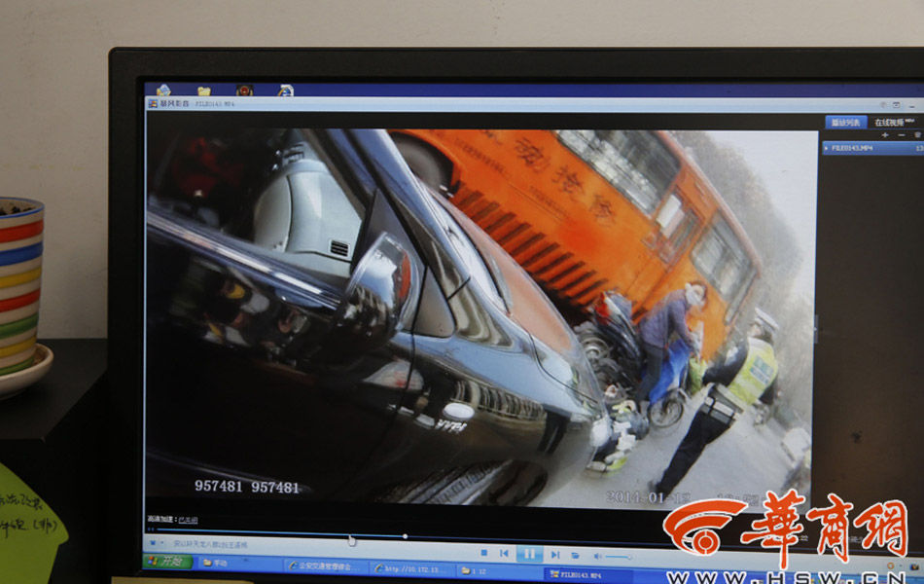Pause the playing video

tap(529, 554)
